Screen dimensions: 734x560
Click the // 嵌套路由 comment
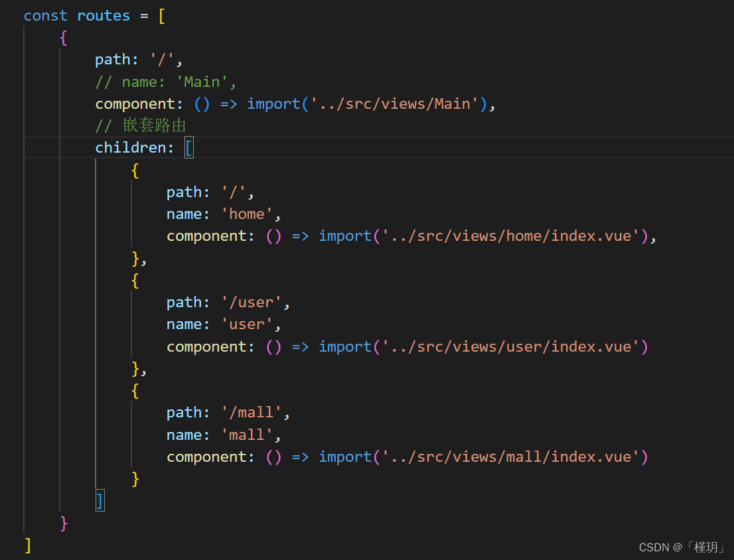point(141,125)
